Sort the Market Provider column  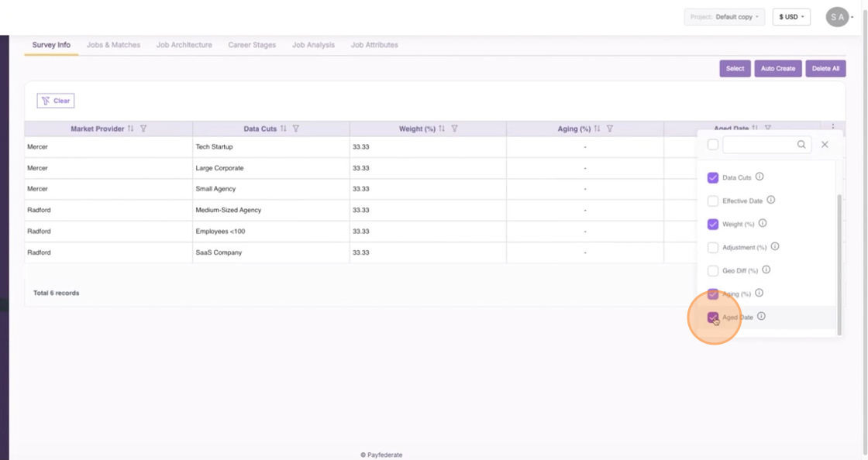131,129
